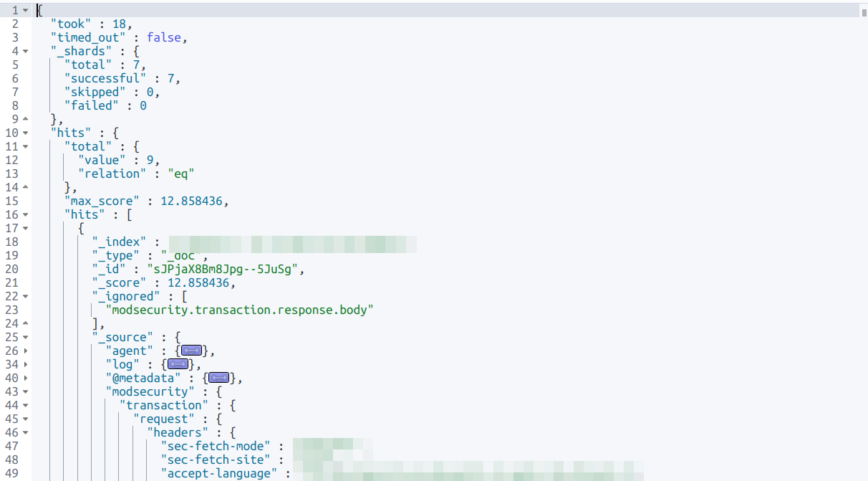Click line number 20 in the gutter
This screenshot has height=481, width=868.
click(x=11, y=269)
